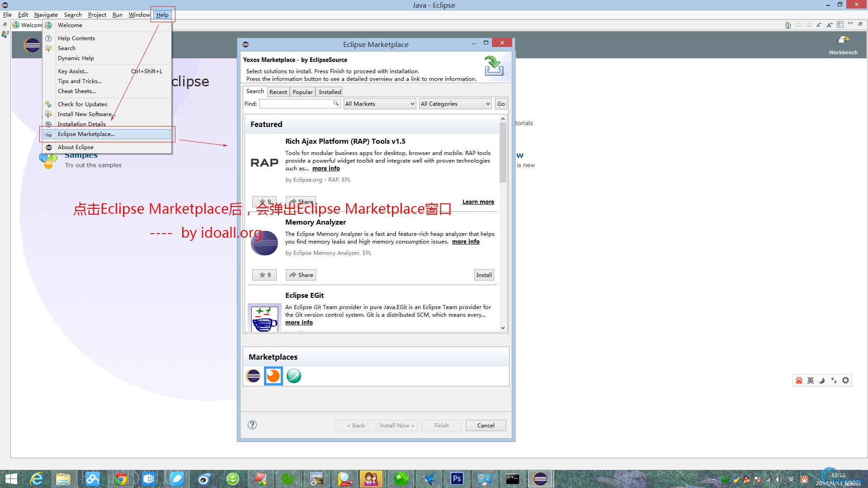The image size is (868, 488).
Task: Click the Eclipse EGit logo thumbnail
Action: pyautogui.click(x=264, y=318)
